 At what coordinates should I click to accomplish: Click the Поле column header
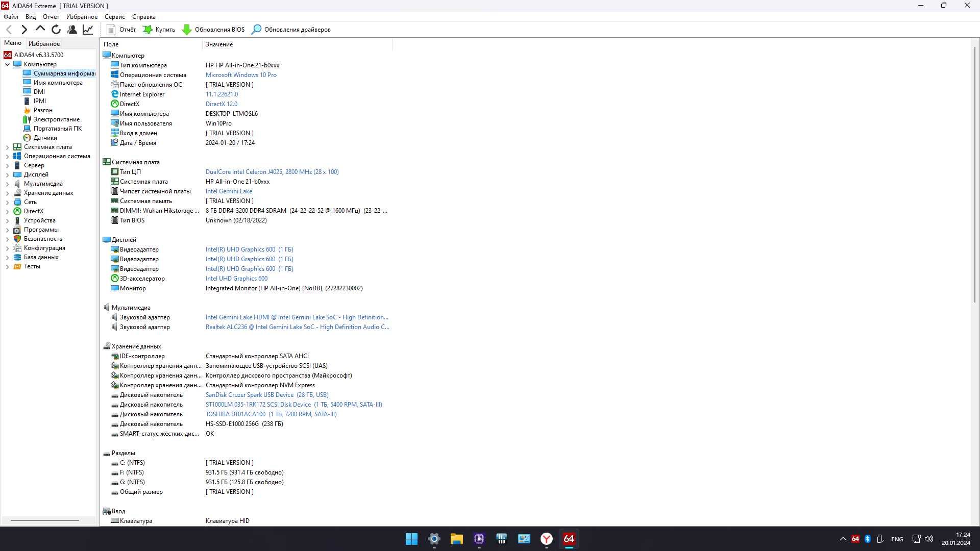pyautogui.click(x=152, y=44)
